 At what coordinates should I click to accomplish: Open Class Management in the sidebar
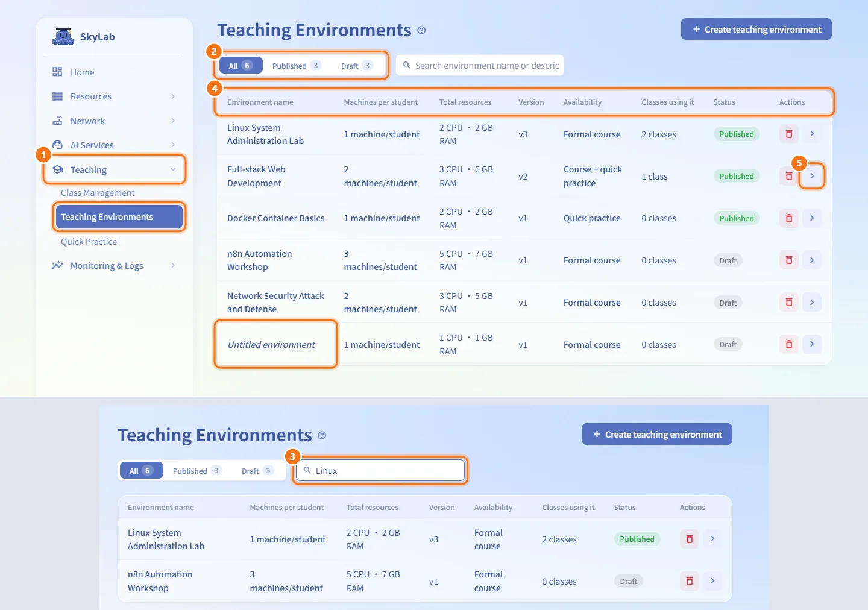click(98, 193)
